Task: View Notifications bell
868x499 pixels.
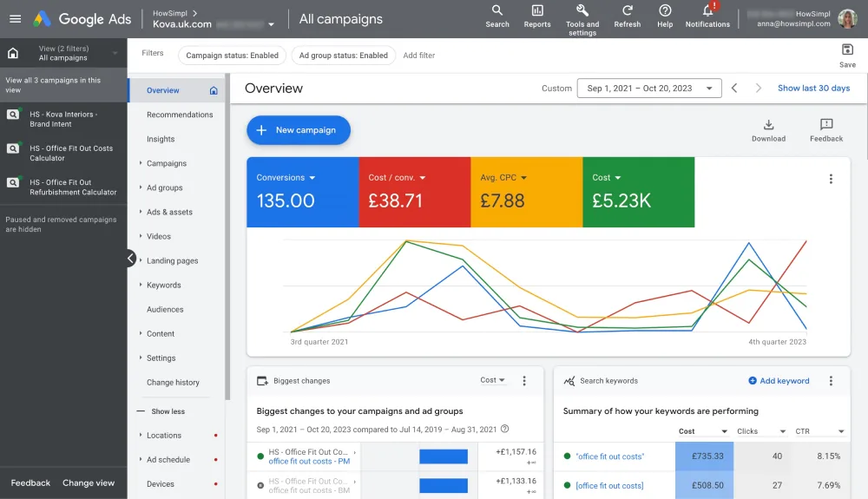Action: (707, 16)
